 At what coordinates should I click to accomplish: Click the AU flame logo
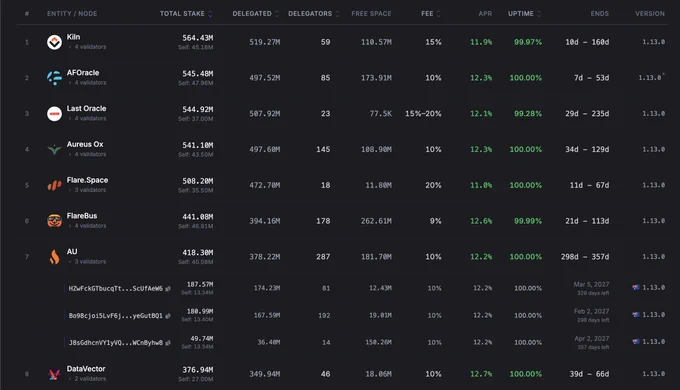(54, 257)
